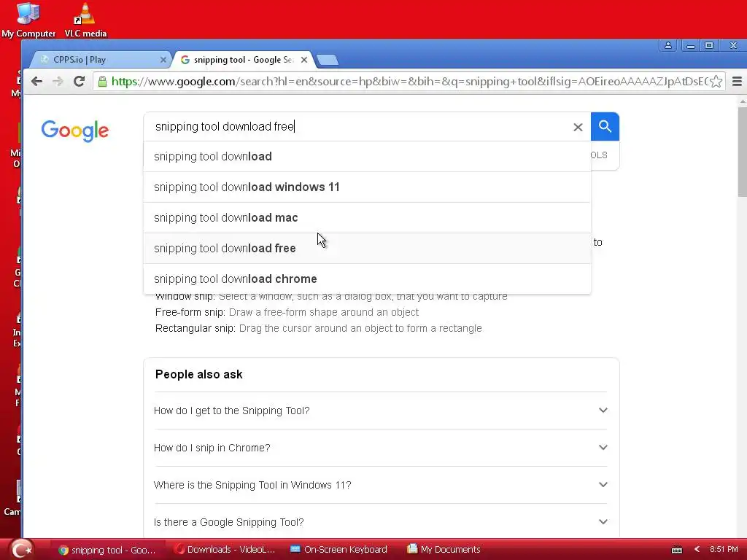
Task: Click the browser forward arrow
Action: pyautogui.click(x=58, y=82)
